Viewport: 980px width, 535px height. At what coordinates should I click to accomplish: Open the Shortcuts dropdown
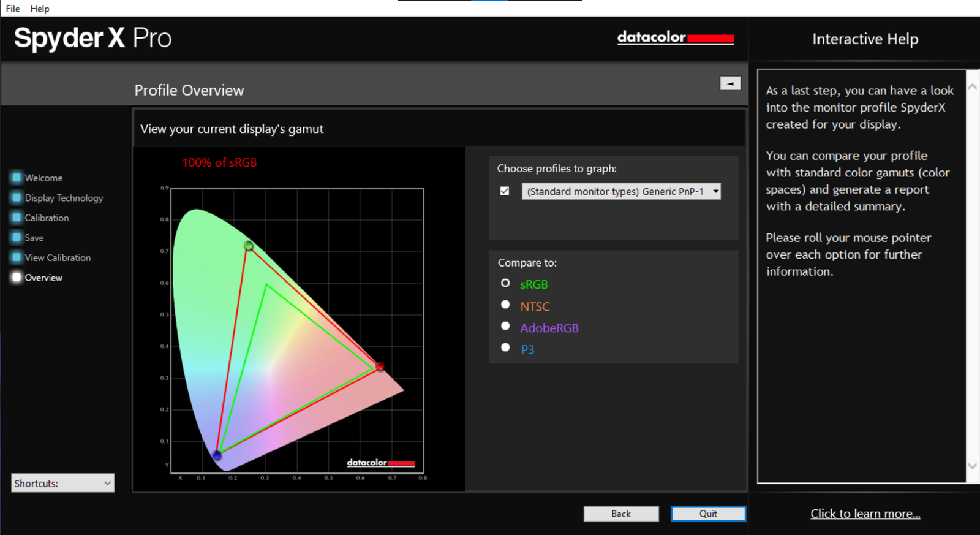coord(62,483)
